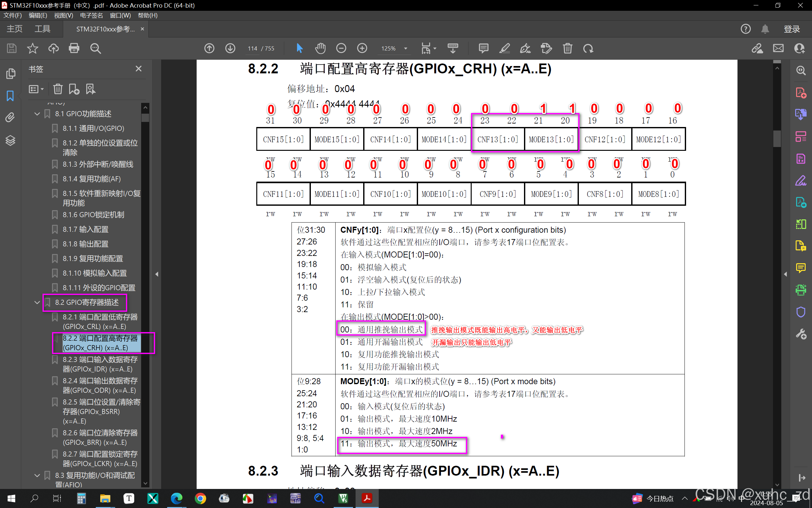812x508 pixels.
Task: Click the page number field 114
Action: pos(252,48)
